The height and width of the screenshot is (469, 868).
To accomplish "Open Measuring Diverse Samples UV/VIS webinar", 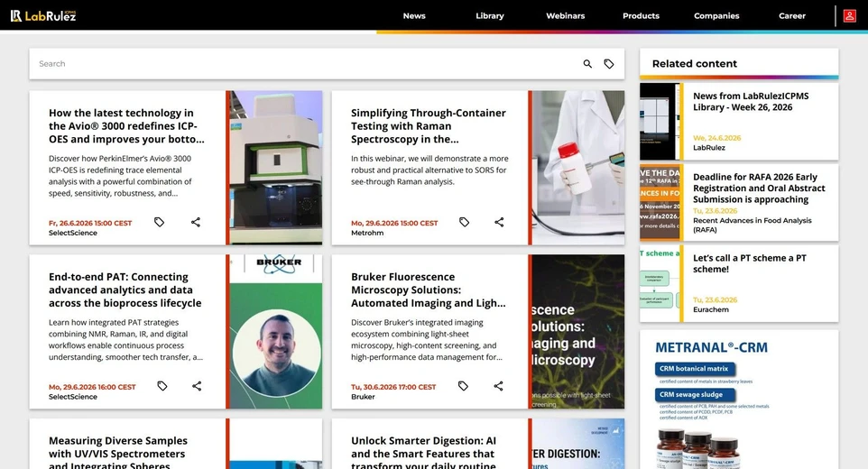I will click(118, 453).
